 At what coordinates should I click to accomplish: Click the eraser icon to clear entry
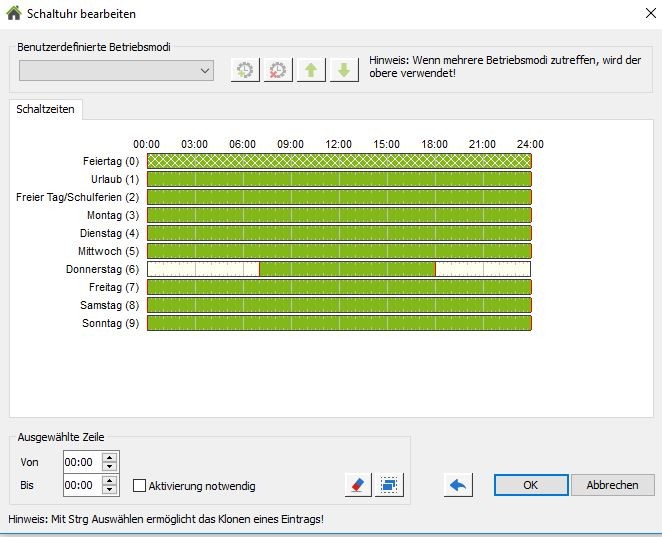[x=358, y=485]
